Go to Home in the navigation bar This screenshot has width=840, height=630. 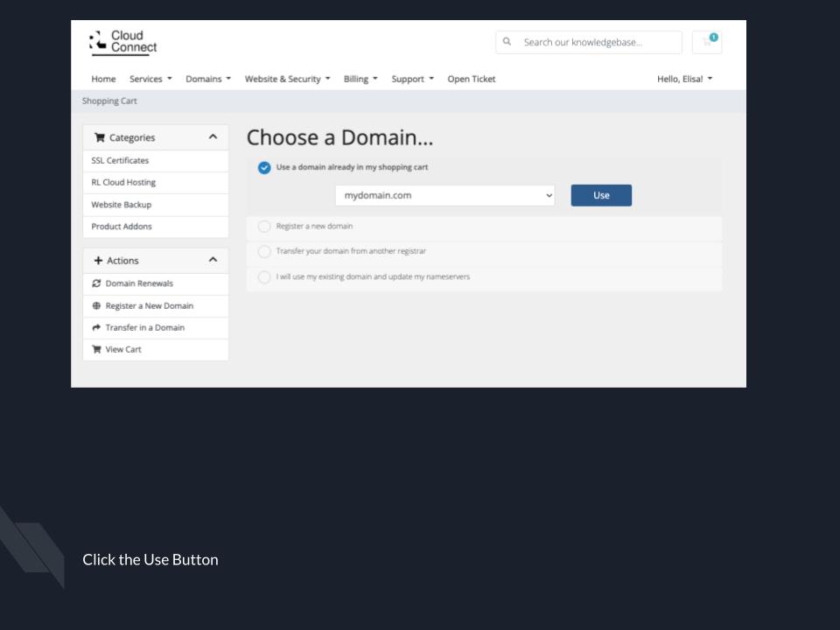pos(103,79)
